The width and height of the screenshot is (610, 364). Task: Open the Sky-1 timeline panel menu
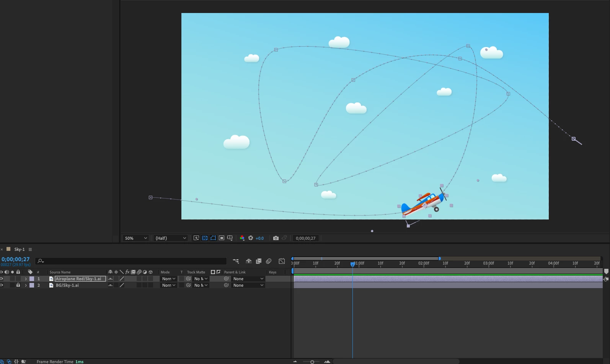30,249
